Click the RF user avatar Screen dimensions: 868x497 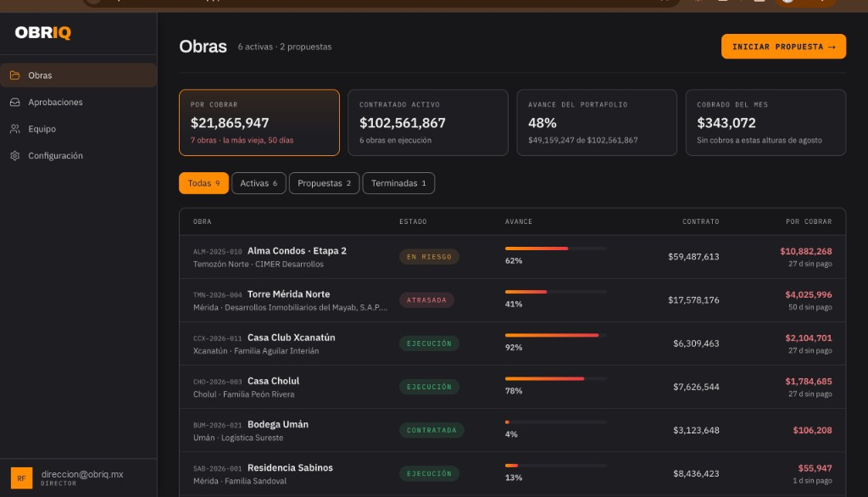(x=21, y=478)
